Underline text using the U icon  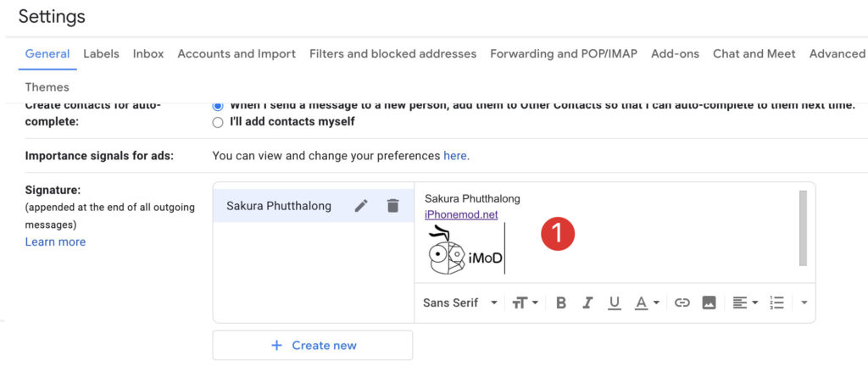point(615,303)
